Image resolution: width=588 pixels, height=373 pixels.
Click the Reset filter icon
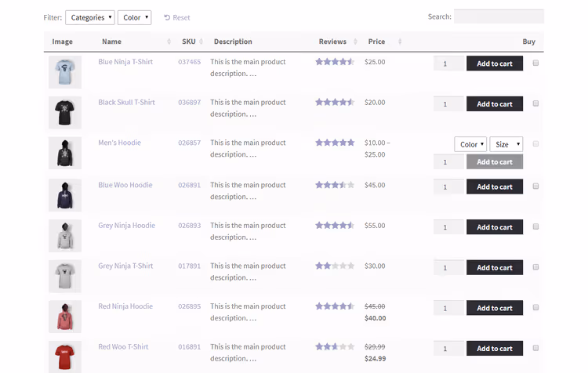click(x=167, y=17)
